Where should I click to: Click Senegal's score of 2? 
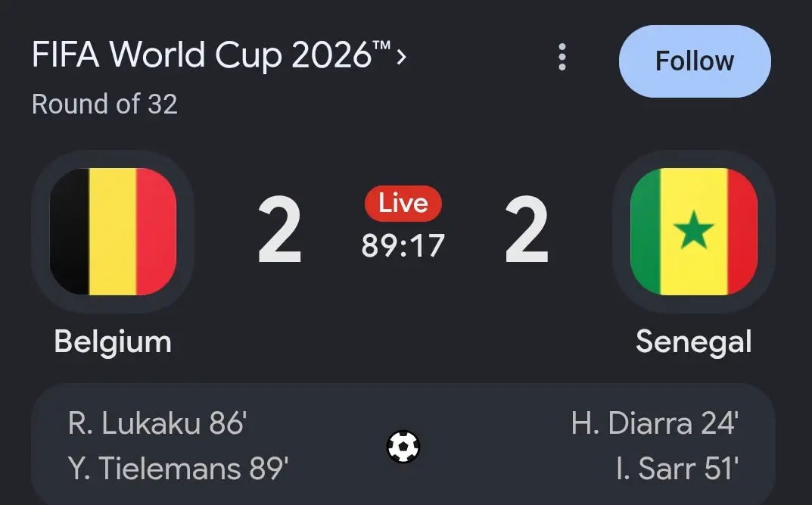coord(527,230)
